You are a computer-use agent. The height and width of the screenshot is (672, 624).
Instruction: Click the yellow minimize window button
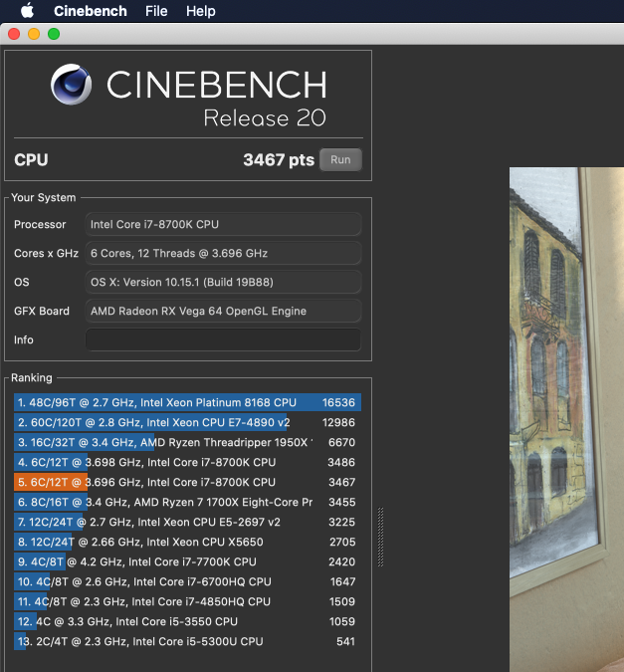click(34, 34)
